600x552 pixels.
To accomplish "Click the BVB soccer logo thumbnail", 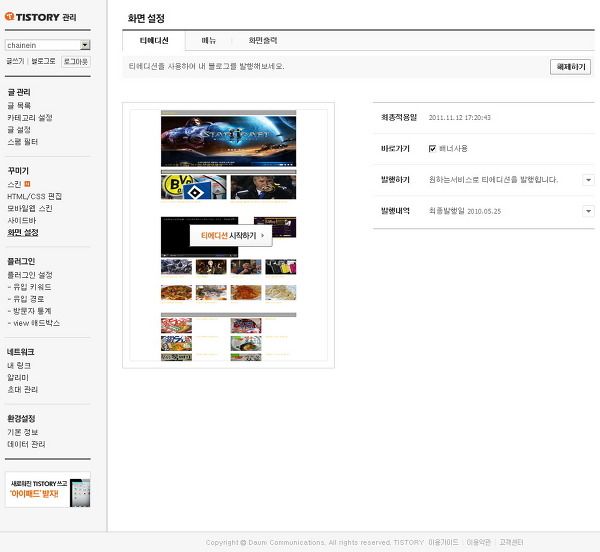I will coord(194,187).
